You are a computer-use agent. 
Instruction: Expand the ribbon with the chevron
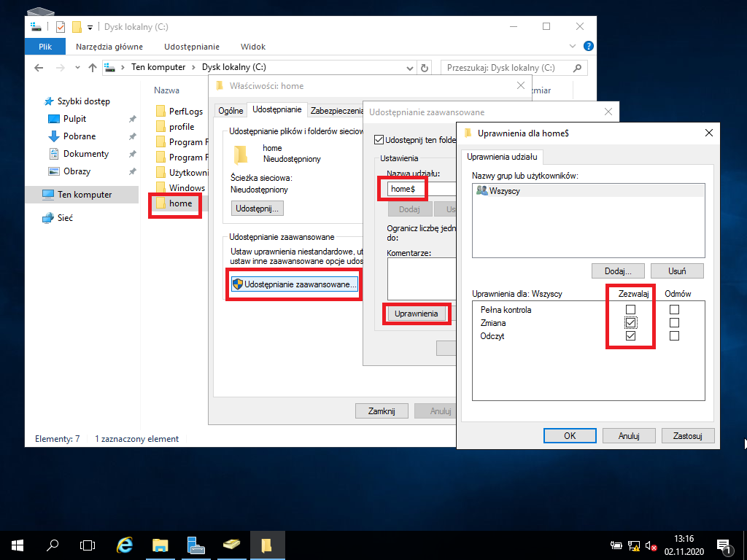(573, 46)
